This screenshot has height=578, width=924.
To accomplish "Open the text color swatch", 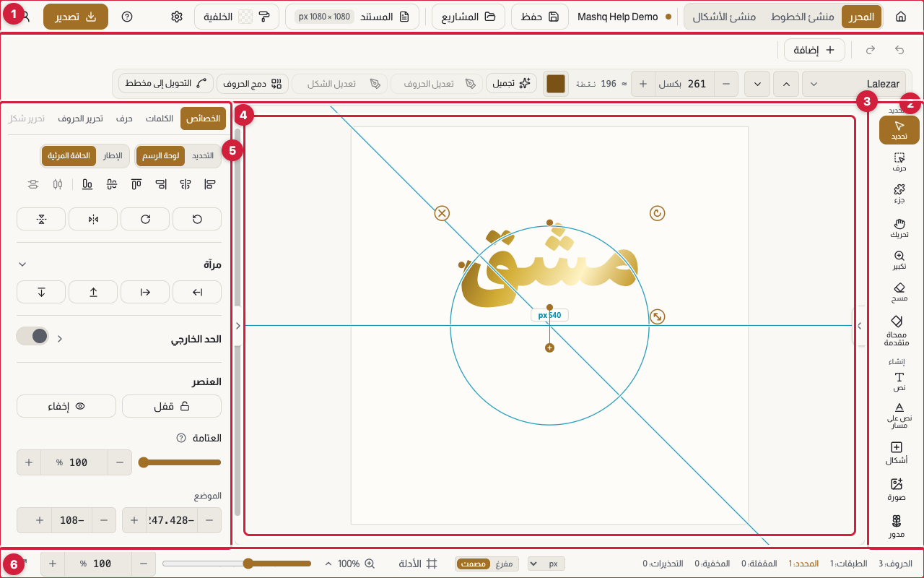I will [x=556, y=84].
